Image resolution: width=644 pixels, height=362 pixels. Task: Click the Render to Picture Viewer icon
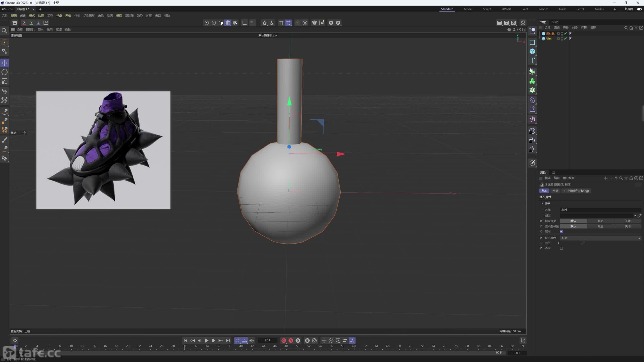506,23
